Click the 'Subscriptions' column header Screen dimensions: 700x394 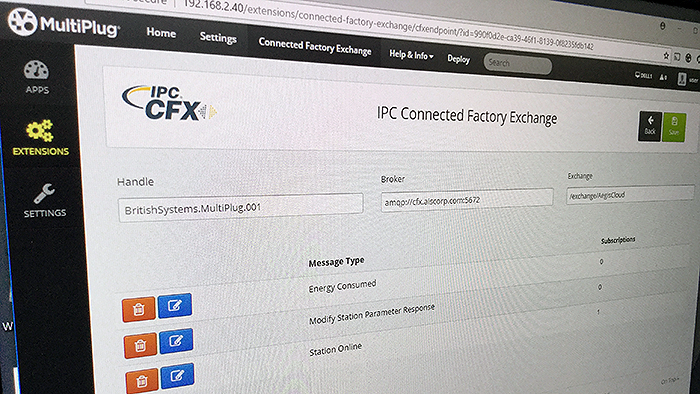click(x=618, y=240)
